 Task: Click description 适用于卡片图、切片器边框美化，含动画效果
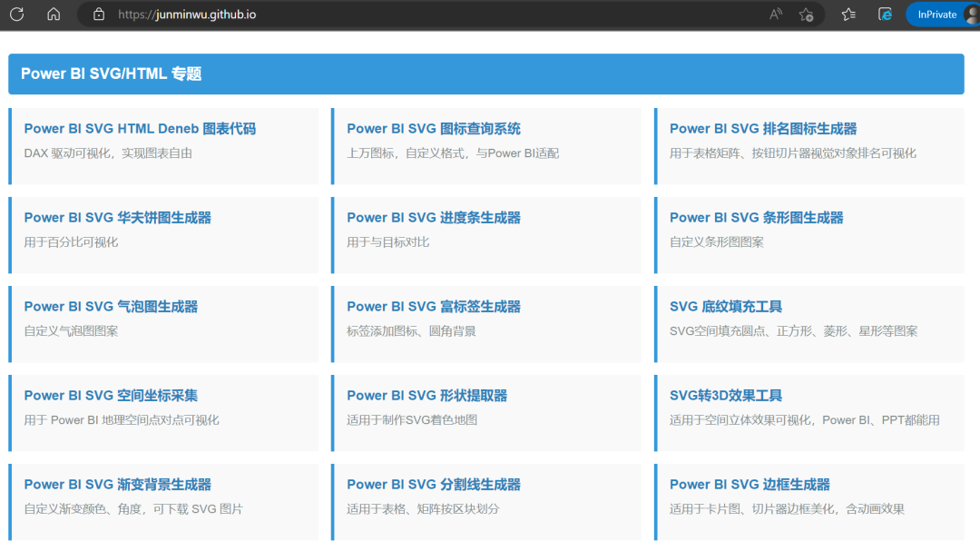[x=787, y=508]
